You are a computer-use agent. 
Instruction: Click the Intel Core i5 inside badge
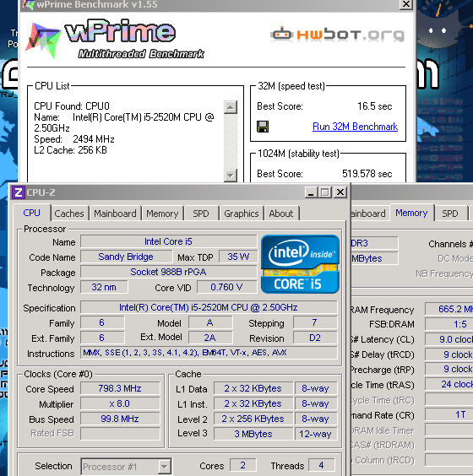(x=300, y=264)
